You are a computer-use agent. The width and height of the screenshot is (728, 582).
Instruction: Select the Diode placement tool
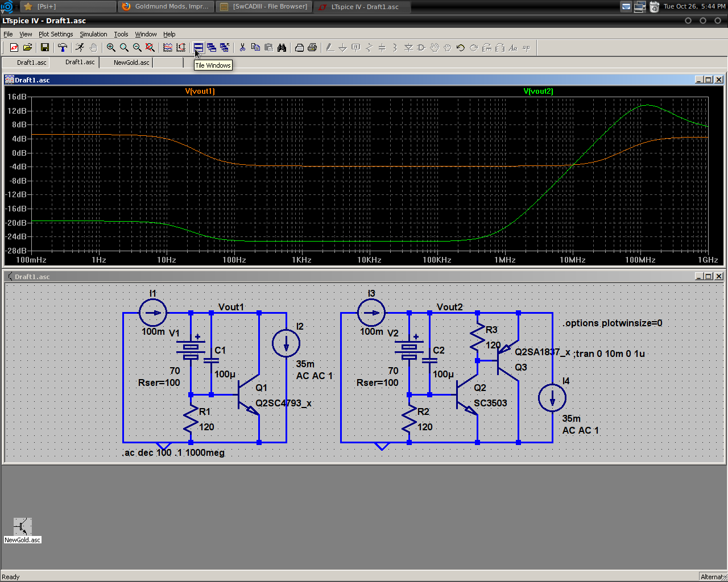pyautogui.click(x=408, y=48)
